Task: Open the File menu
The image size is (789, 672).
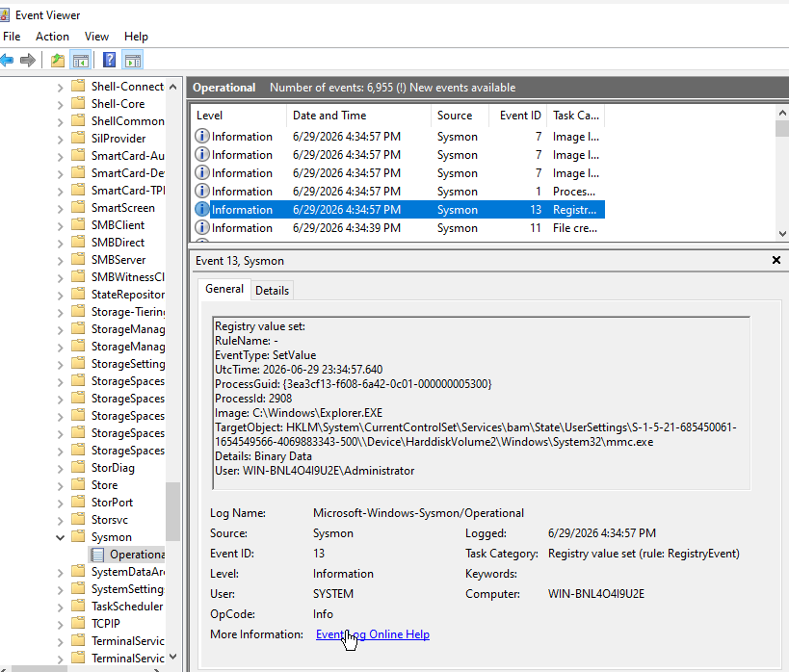Action: (12, 37)
